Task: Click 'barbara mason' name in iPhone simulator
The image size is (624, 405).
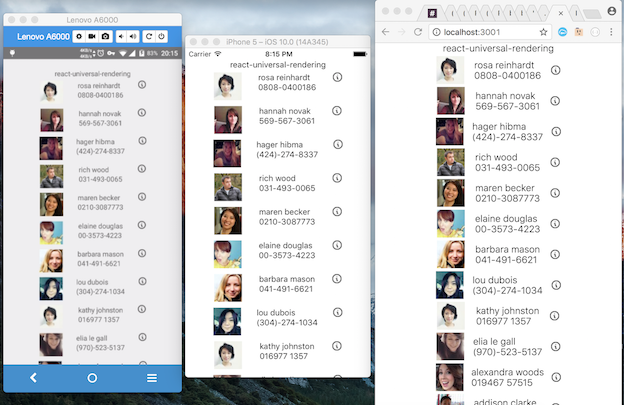Action: click(x=287, y=279)
